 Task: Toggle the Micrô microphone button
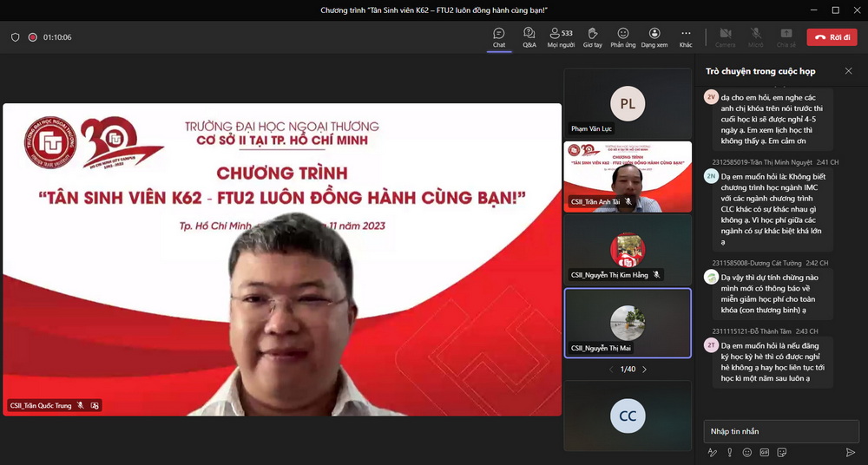pyautogui.click(x=756, y=37)
